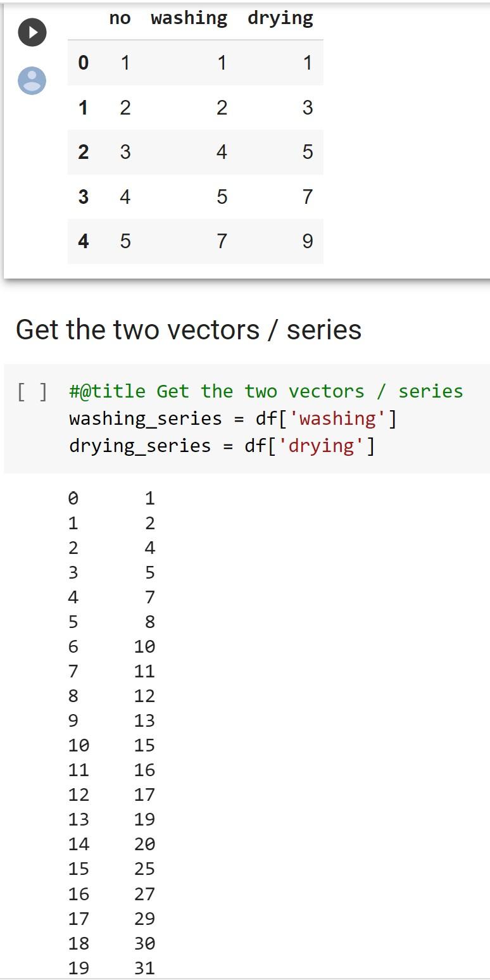
Task: Select the row index 0 in the dataframe
Action: coord(83,63)
